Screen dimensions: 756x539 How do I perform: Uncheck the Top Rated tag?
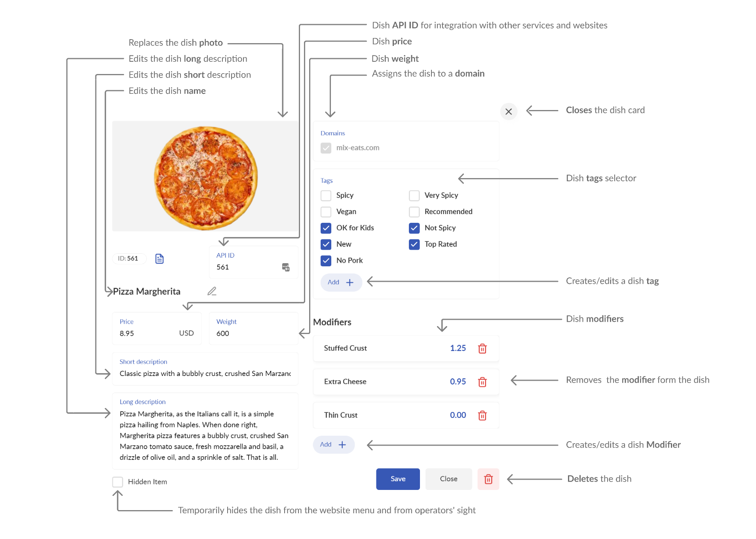pyautogui.click(x=414, y=244)
